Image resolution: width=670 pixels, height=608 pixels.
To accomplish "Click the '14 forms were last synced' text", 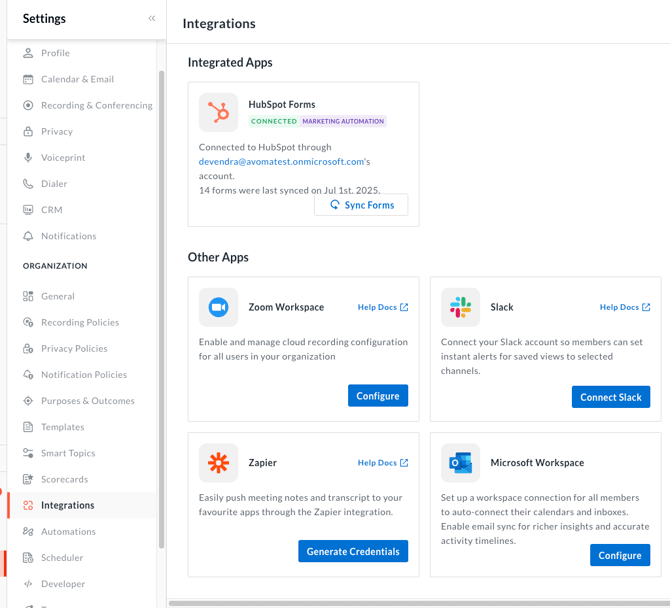I will pos(289,190).
